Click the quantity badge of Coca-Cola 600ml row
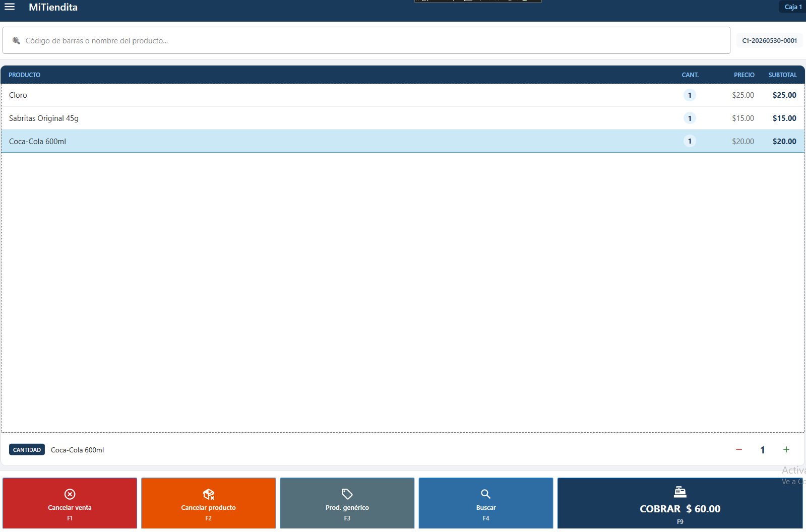The width and height of the screenshot is (806, 532). pyautogui.click(x=690, y=141)
